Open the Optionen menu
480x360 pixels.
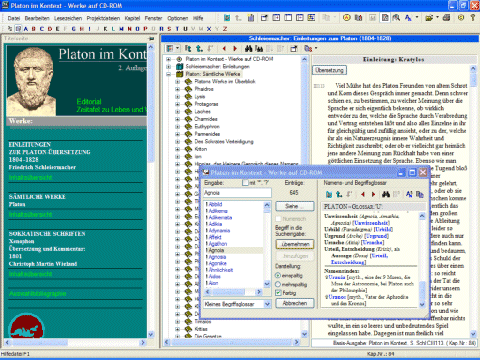(178, 18)
